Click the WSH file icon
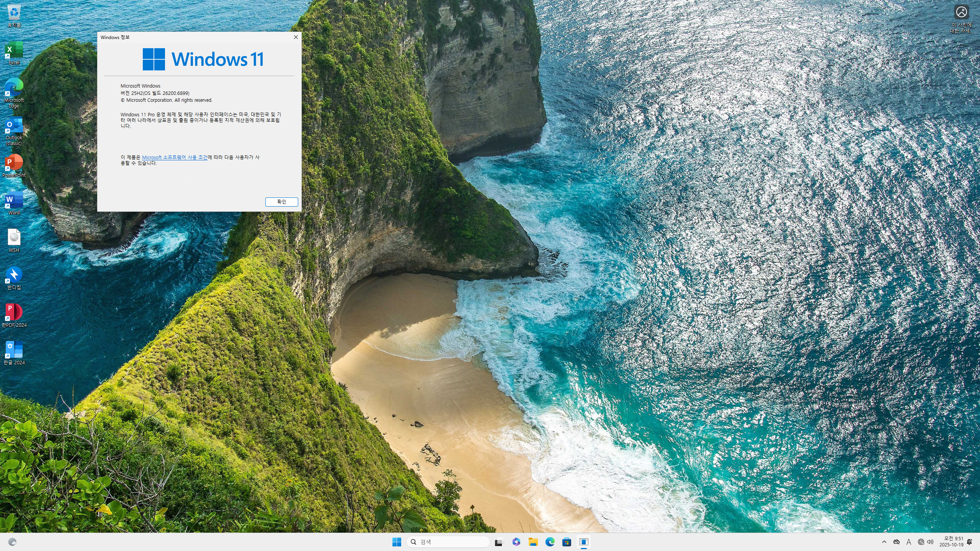Screen dimensions: 980x551 pyautogui.click(x=14, y=239)
